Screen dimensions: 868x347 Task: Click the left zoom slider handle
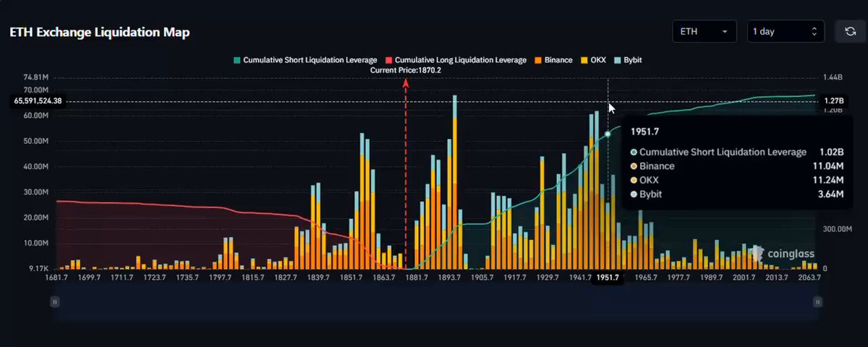[x=54, y=302]
